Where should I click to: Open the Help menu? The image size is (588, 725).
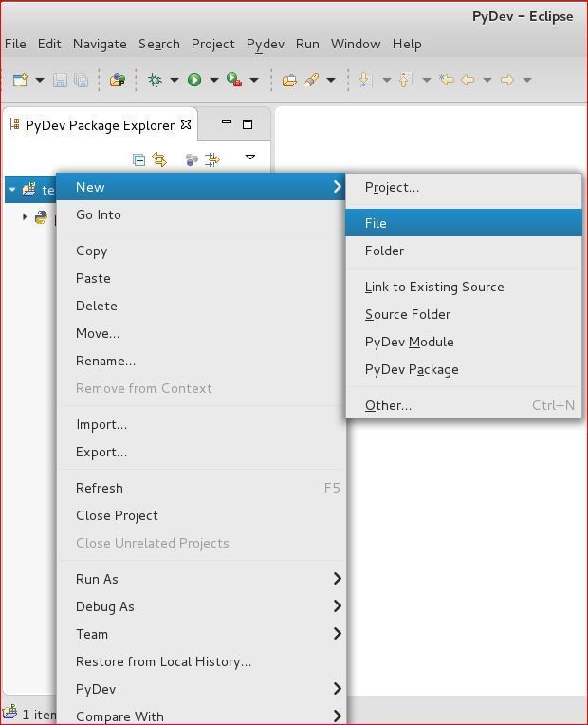[407, 44]
